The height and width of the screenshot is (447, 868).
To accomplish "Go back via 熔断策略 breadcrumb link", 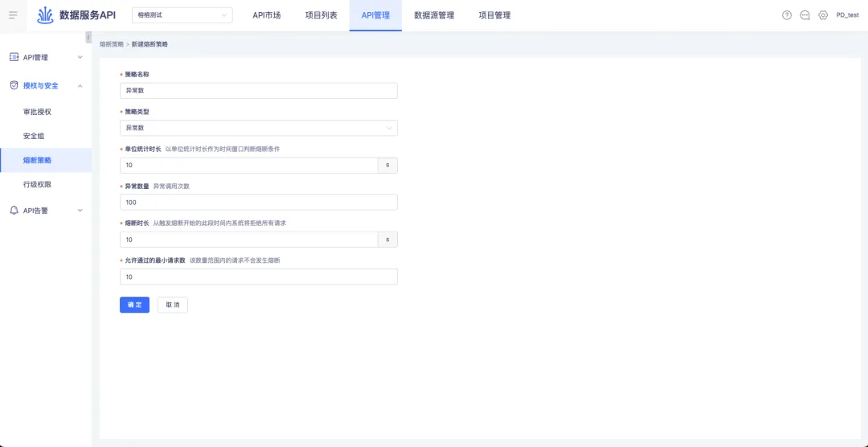I will coord(112,43).
